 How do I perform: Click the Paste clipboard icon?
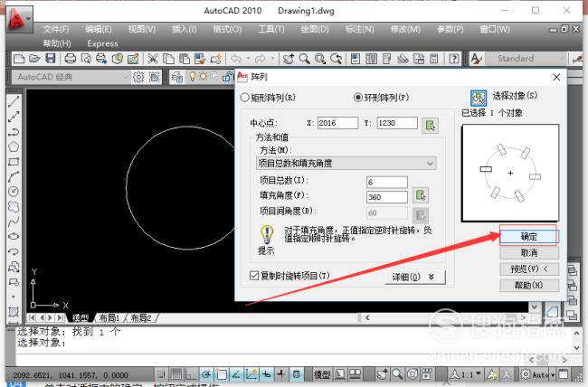tap(185, 59)
